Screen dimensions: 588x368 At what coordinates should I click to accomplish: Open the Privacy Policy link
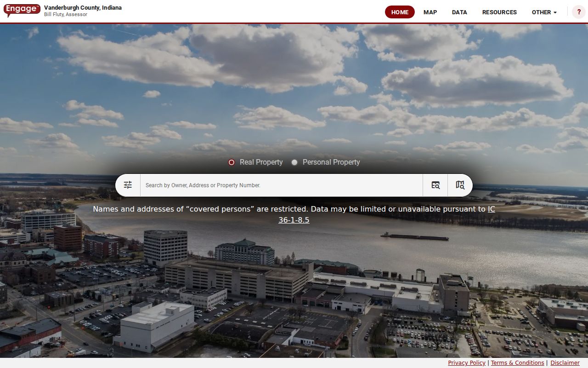(467, 363)
